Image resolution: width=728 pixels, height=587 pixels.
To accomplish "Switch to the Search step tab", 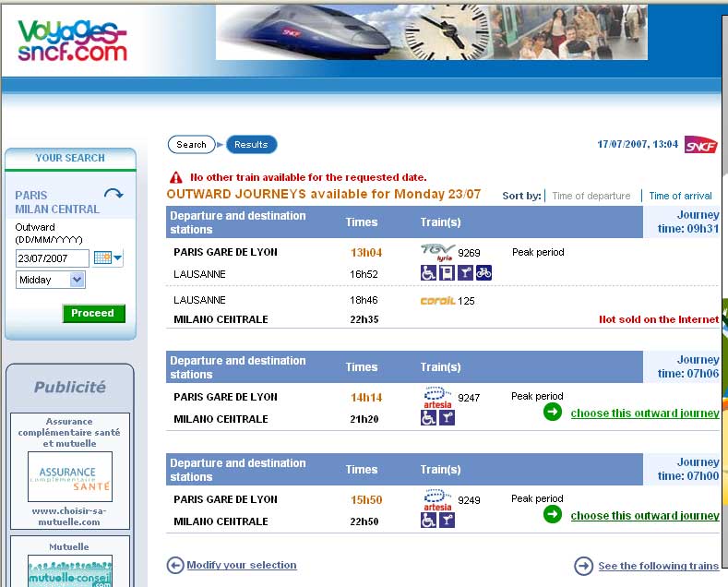I will click(x=191, y=145).
